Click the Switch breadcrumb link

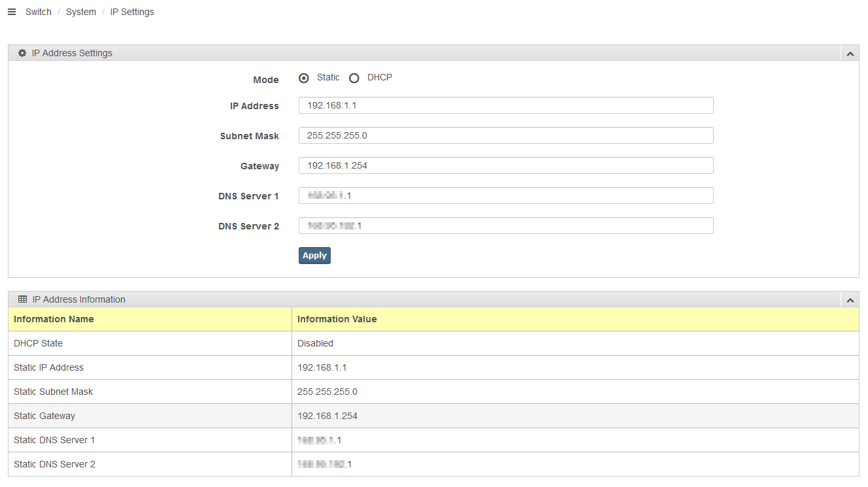click(x=38, y=12)
